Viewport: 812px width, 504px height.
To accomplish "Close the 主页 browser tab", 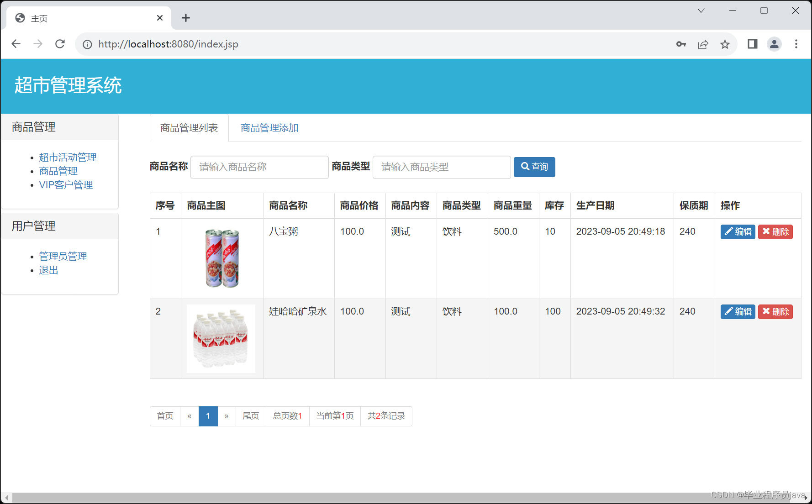I will click(x=160, y=18).
